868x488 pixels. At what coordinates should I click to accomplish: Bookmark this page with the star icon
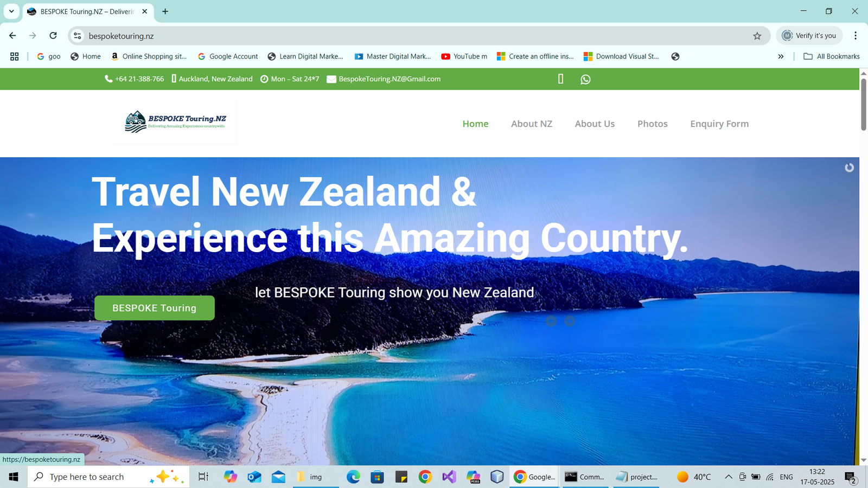757,36
